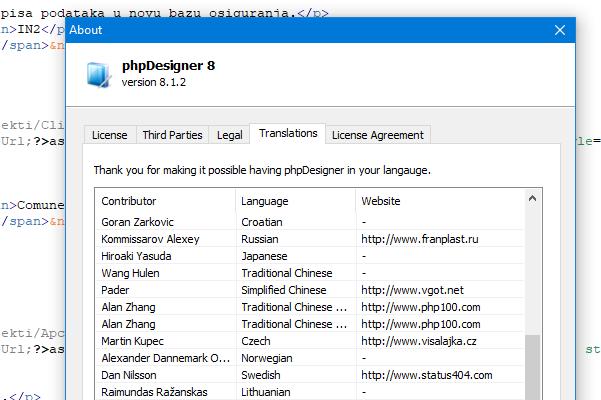Click the phpDesigner 8 title text

point(168,66)
